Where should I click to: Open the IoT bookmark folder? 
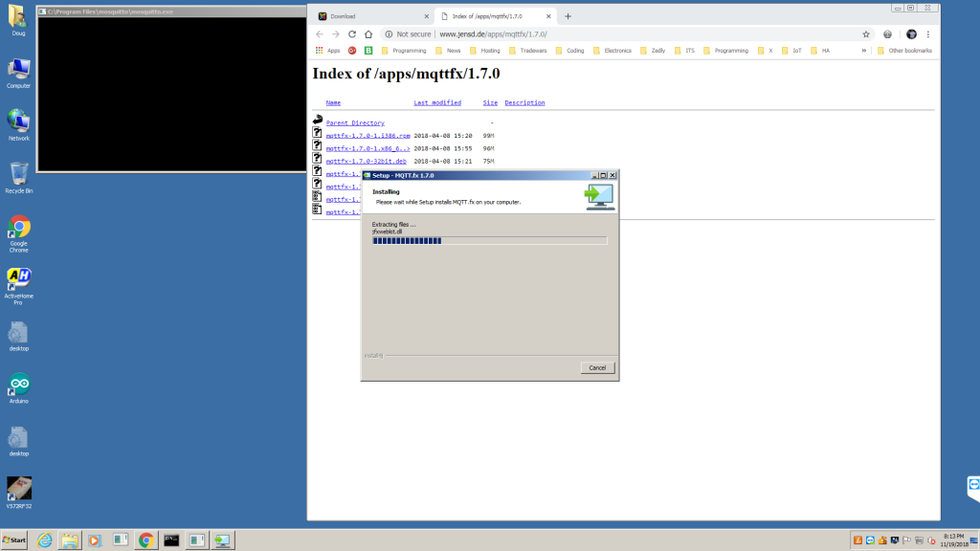tap(791, 51)
